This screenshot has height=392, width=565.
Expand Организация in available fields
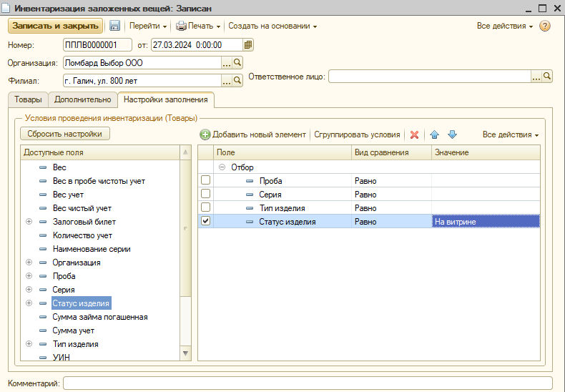coord(29,263)
